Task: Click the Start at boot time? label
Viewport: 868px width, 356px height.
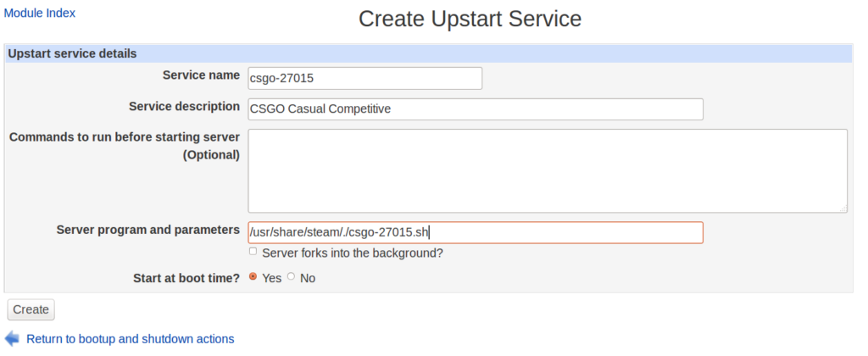Action: click(x=186, y=278)
